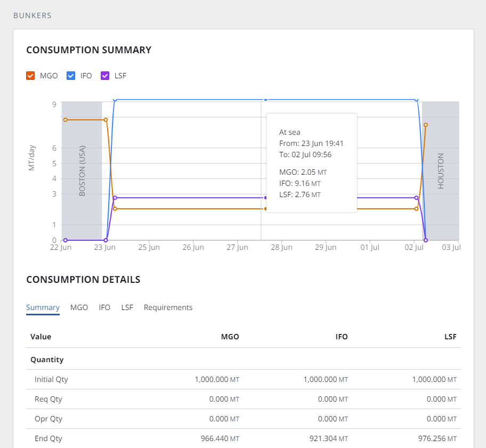Click the tooltip's LSF: 2.76 MT line
Screen dimensions: 486x448
[x=299, y=194]
